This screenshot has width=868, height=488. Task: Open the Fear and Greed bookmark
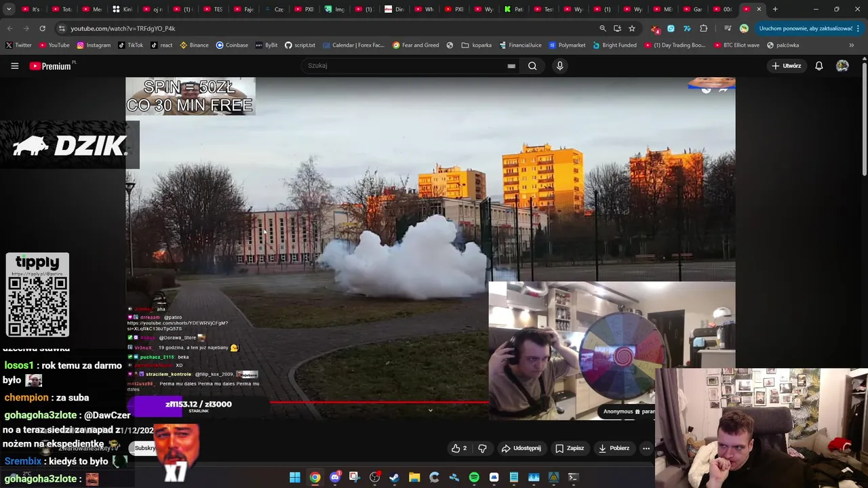[x=416, y=45]
